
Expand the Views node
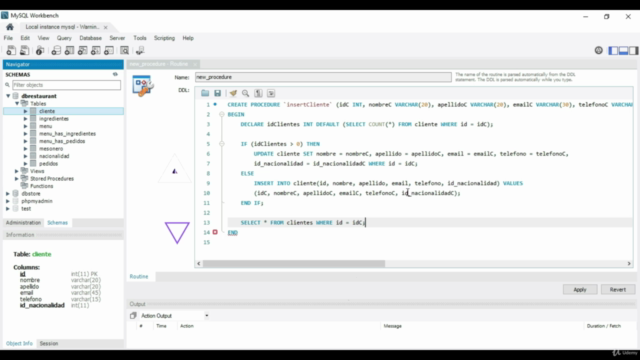tap(17, 171)
